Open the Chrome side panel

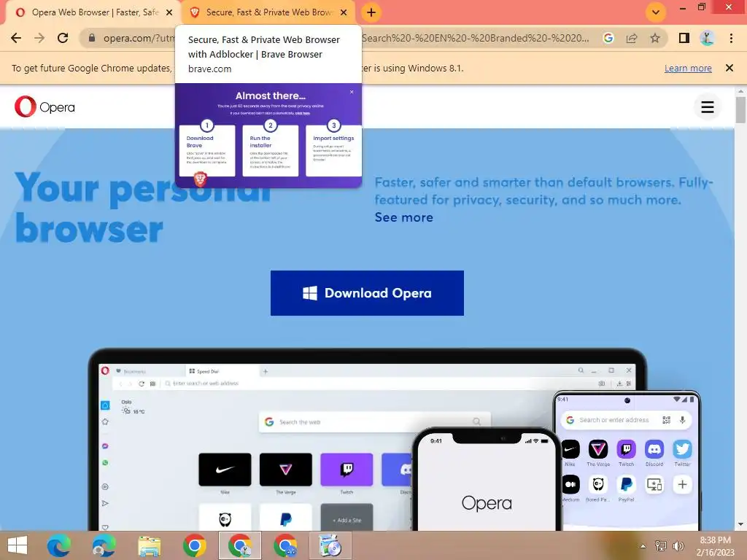coord(684,38)
